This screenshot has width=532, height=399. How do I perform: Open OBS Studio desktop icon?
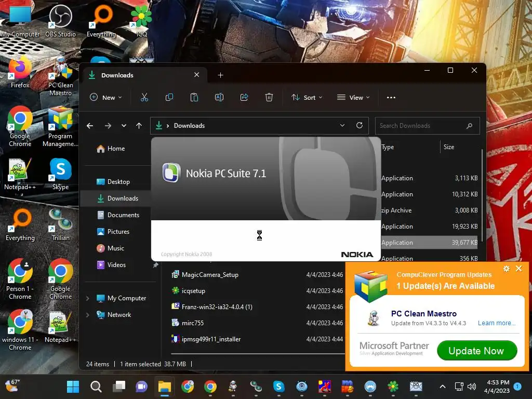(x=60, y=21)
